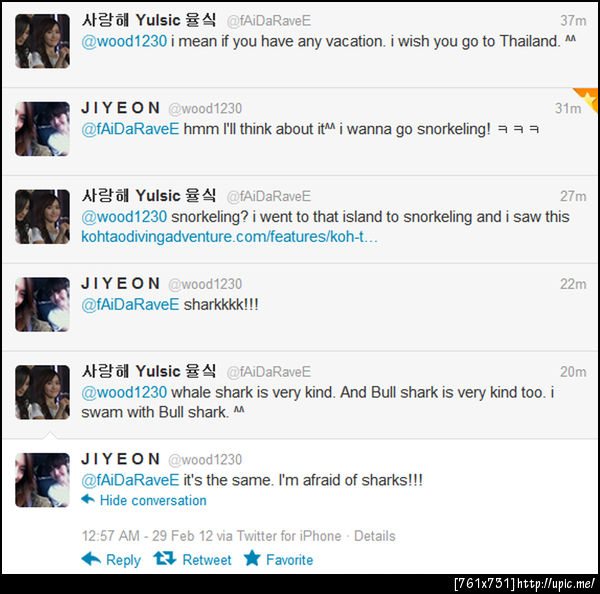Click the Reply arrow icon
600x594 pixels.
click(91, 559)
